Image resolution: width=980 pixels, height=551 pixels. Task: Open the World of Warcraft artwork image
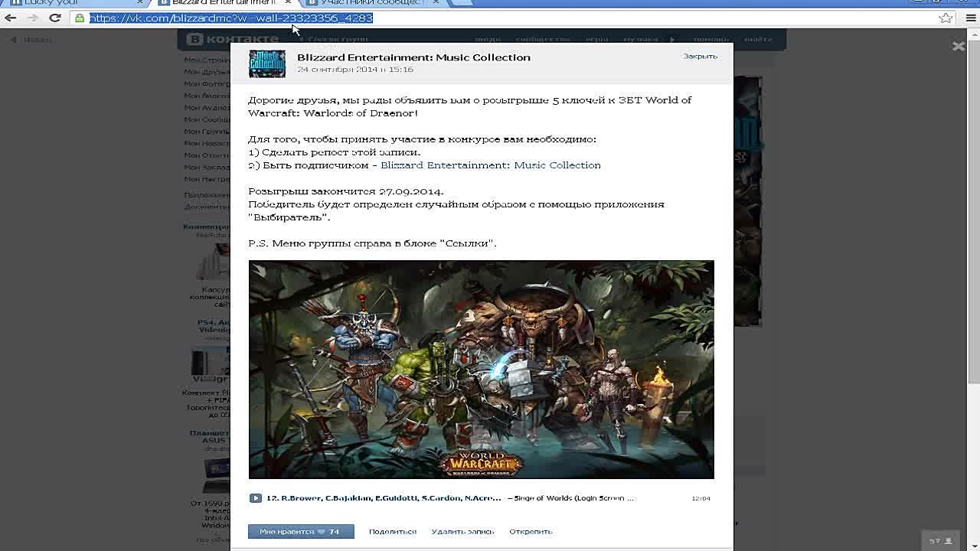(x=481, y=370)
